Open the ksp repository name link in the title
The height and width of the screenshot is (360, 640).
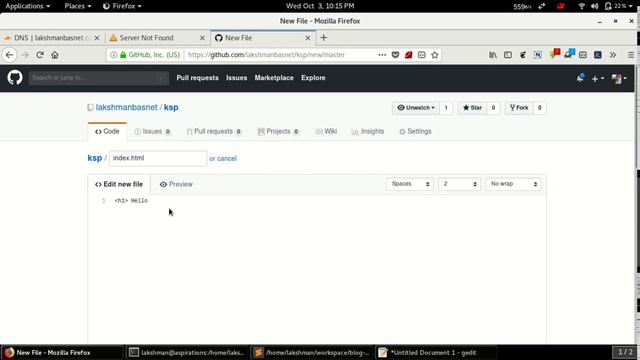click(171, 107)
